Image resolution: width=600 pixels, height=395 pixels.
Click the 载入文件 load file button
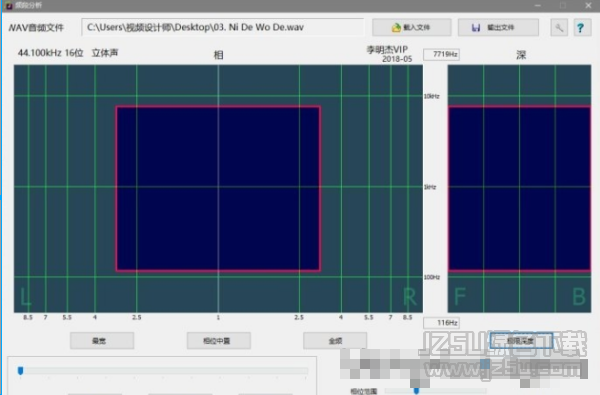pos(412,28)
